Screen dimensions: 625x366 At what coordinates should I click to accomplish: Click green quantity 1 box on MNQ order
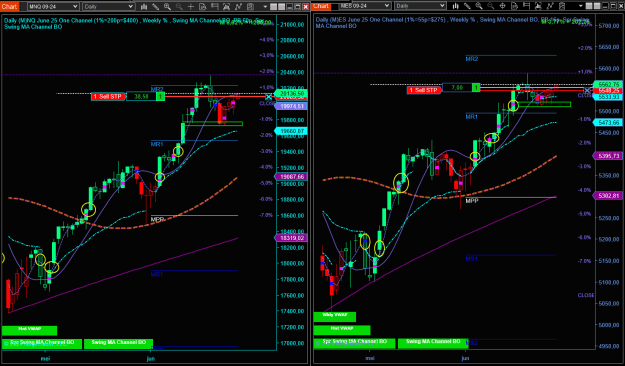(x=160, y=96)
